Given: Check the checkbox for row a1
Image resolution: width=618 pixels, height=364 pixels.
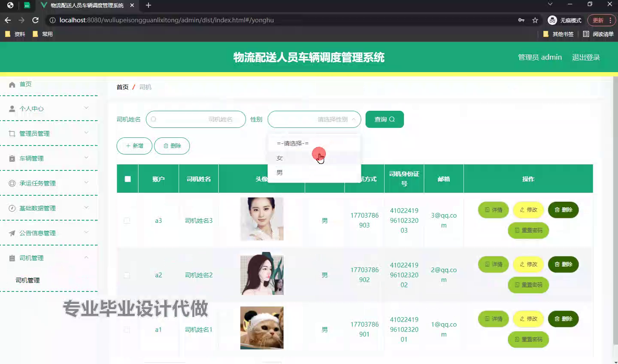Looking at the screenshot, I should (x=127, y=330).
